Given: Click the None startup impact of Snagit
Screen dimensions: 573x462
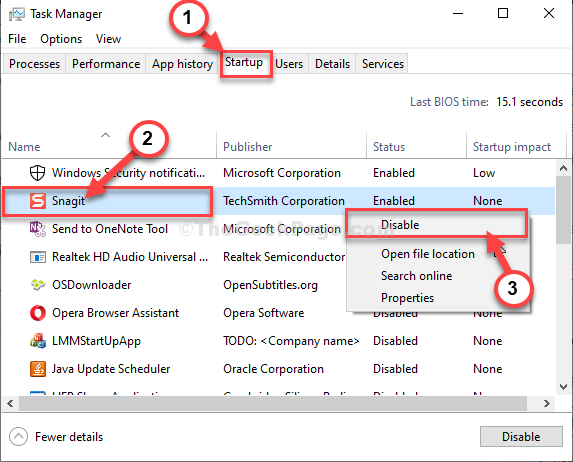Looking at the screenshot, I should (x=487, y=201).
